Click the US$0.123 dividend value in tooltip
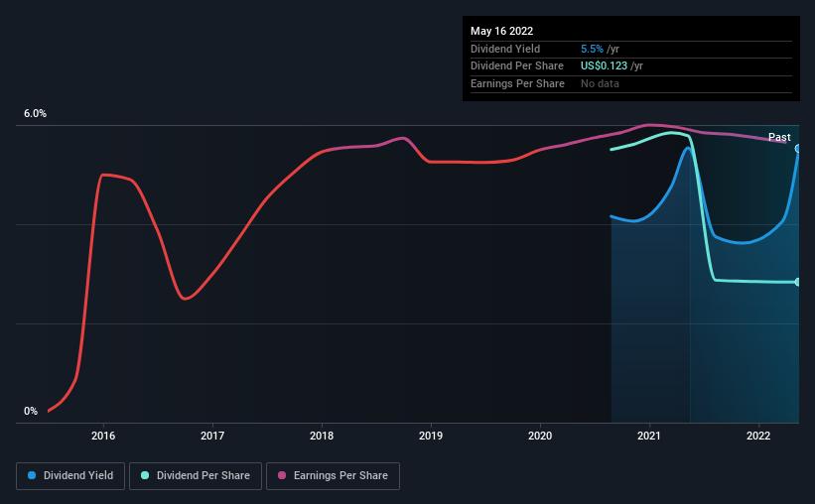Viewport: 815px width, 504px height. [x=604, y=66]
